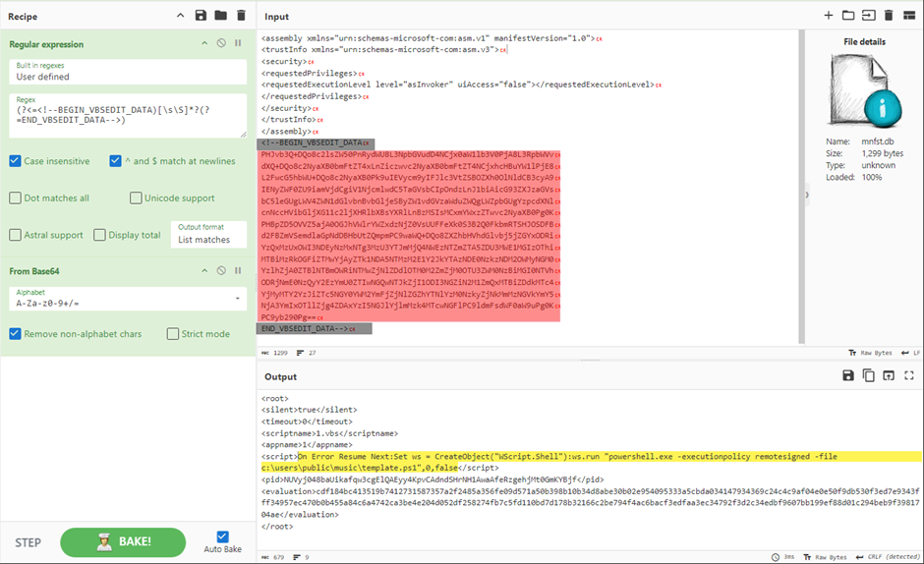Image resolution: width=924 pixels, height=564 pixels.
Task: Clear input and output with trash icon
Action: (x=889, y=16)
